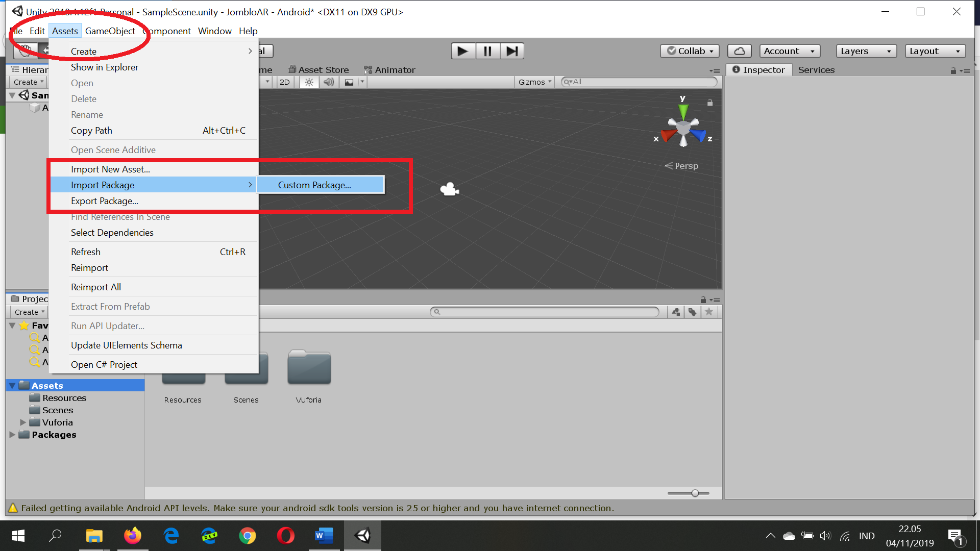The image size is (980, 551).
Task: Switch to the Services tab
Action: coord(816,70)
